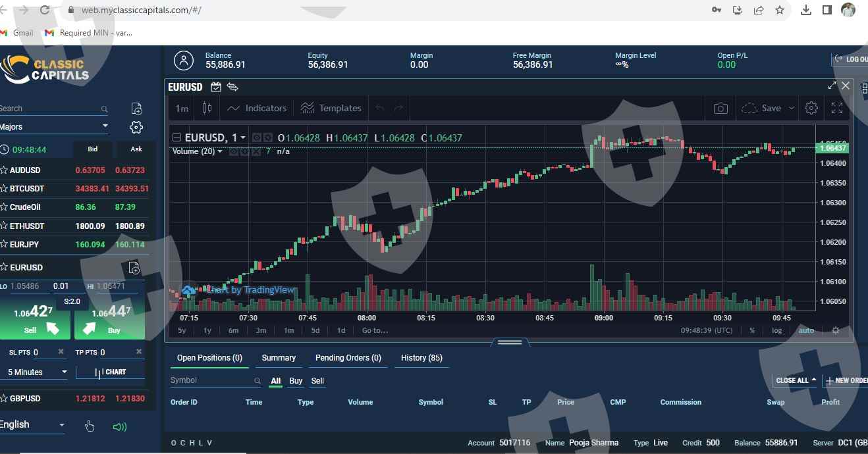Switch to the Open Positions (0) tab
The height and width of the screenshot is (454, 868).
click(x=209, y=358)
